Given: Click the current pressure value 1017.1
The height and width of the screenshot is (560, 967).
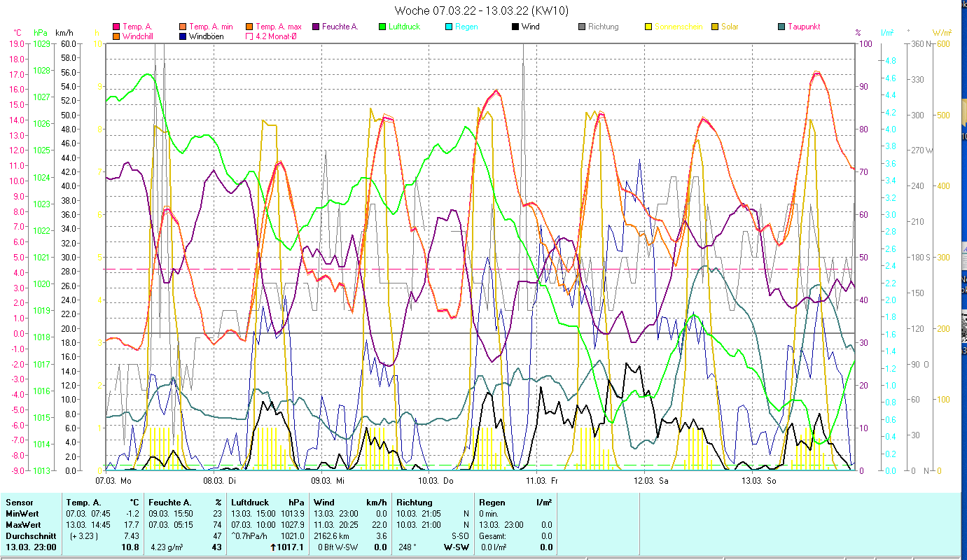Looking at the screenshot, I should (291, 547).
